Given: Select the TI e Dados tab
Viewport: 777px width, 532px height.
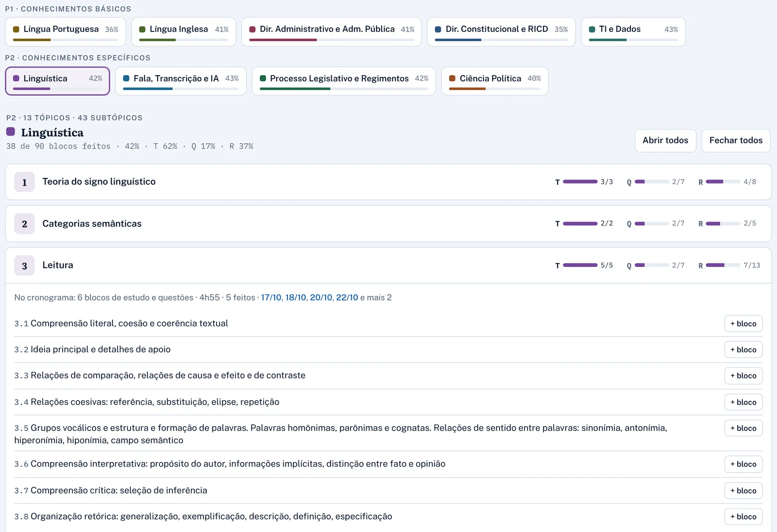Looking at the screenshot, I should (633, 32).
